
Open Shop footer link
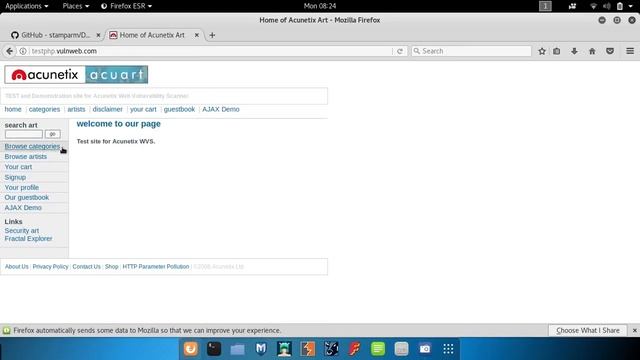point(111,267)
